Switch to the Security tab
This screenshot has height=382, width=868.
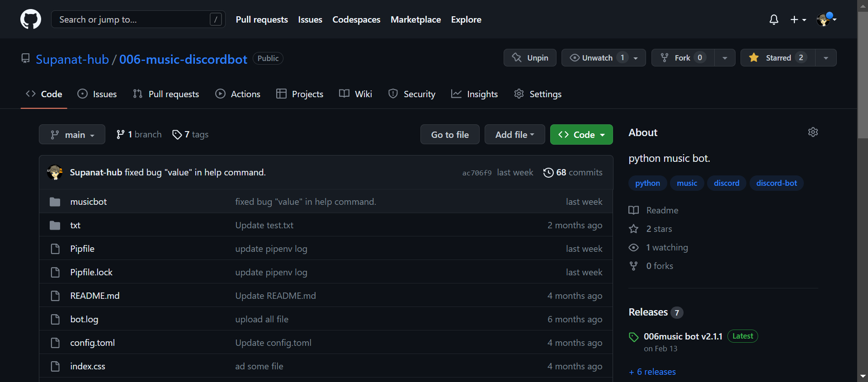pyautogui.click(x=412, y=94)
